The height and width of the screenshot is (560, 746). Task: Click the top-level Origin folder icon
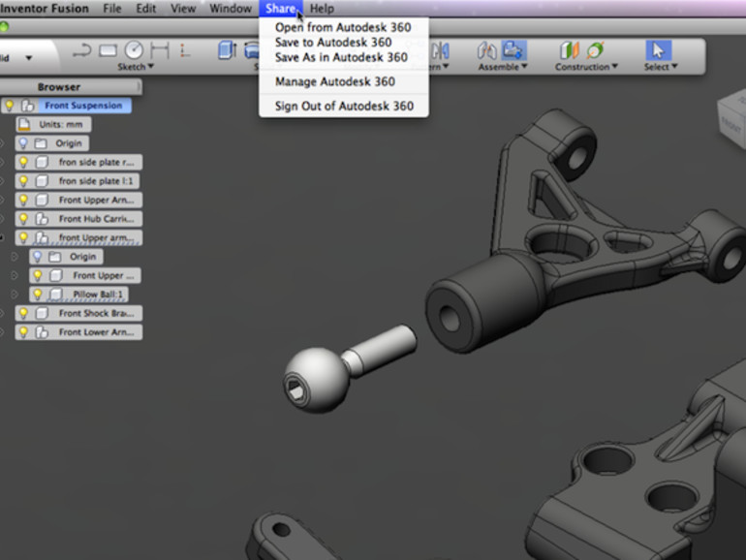(41, 143)
